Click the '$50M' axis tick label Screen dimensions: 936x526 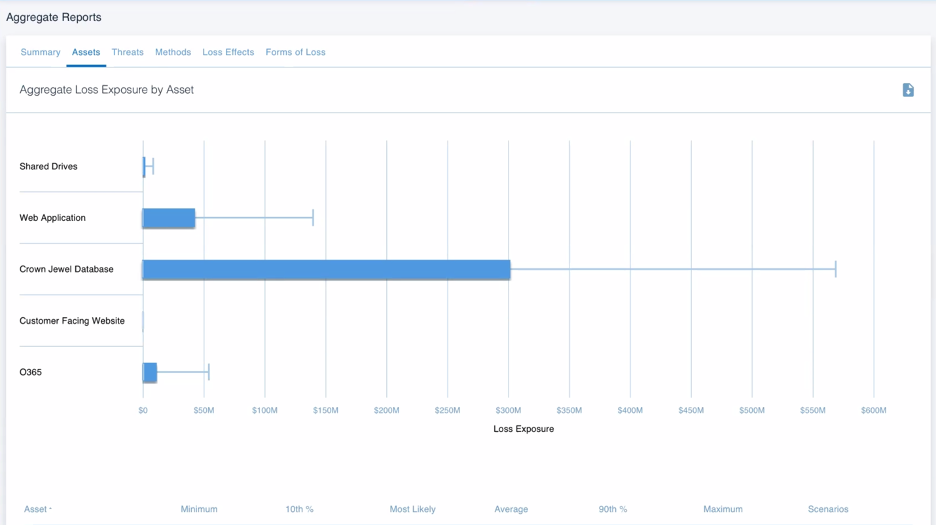[x=204, y=410]
